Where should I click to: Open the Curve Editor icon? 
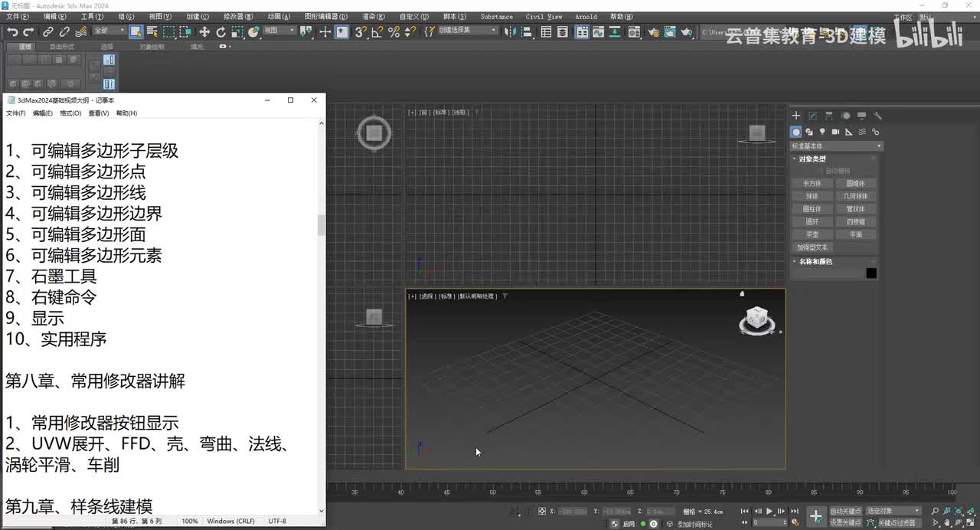click(x=599, y=31)
